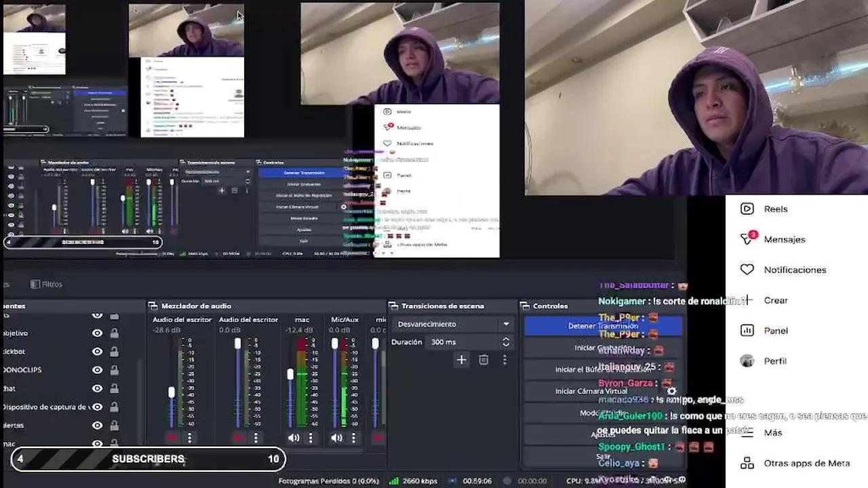This screenshot has width=868, height=488.
Task: Open the Reels section in the Instagram sidebar
Action: (775, 209)
